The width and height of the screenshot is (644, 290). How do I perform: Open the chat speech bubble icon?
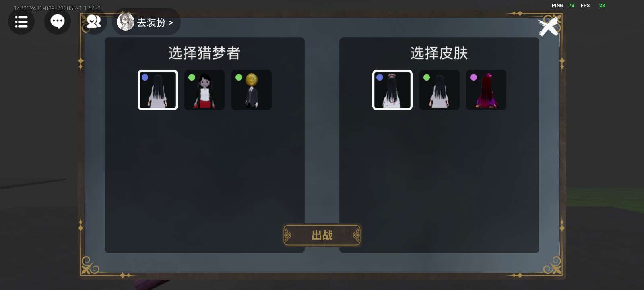point(58,21)
